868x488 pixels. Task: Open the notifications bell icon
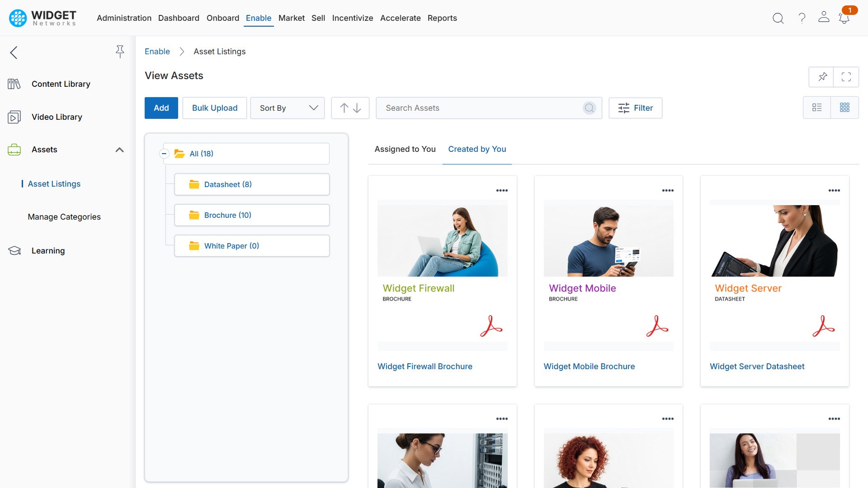pos(844,18)
